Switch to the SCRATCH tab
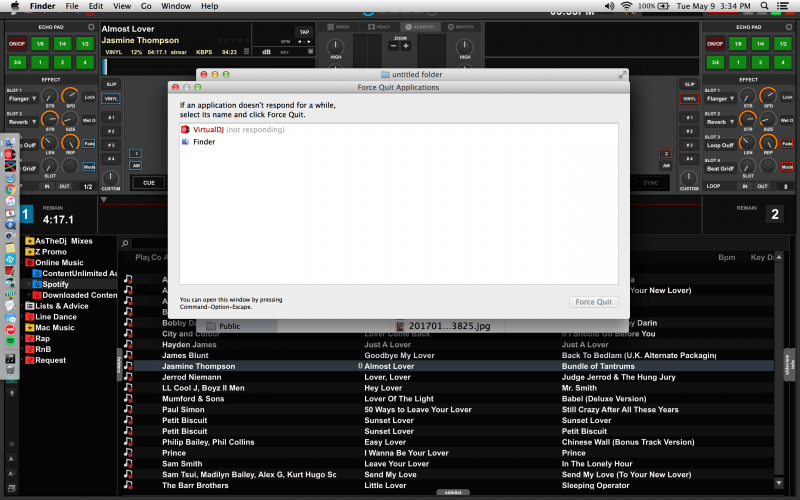The width and height of the screenshot is (800, 500). point(419,27)
